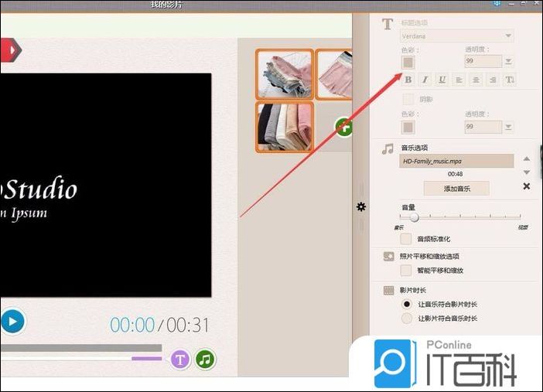
Task: Move the music track down
Action: click(527, 172)
